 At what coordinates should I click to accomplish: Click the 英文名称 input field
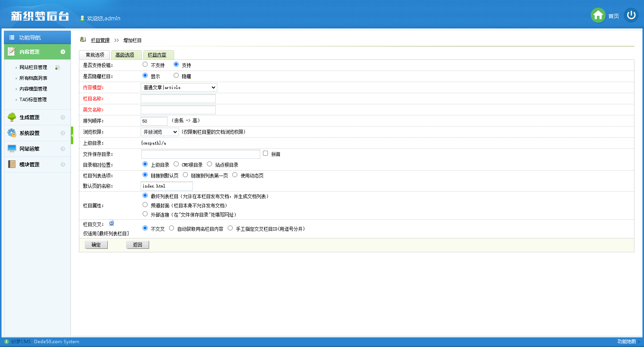pos(178,110)
